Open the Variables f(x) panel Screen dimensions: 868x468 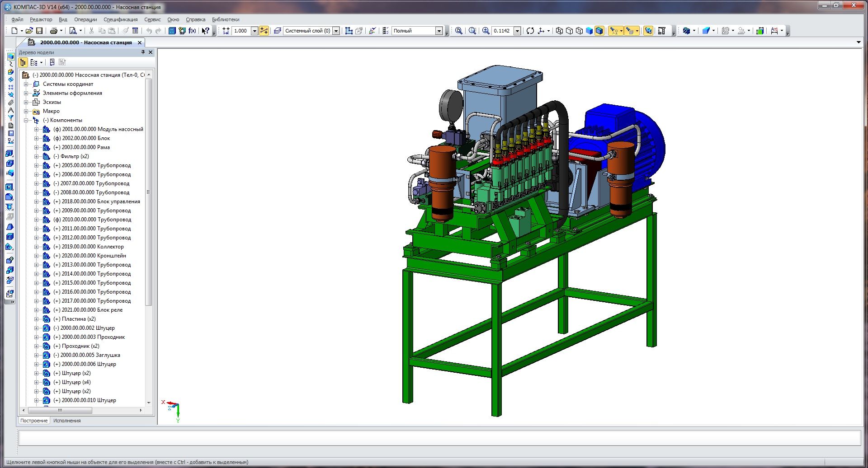[192, 31]
